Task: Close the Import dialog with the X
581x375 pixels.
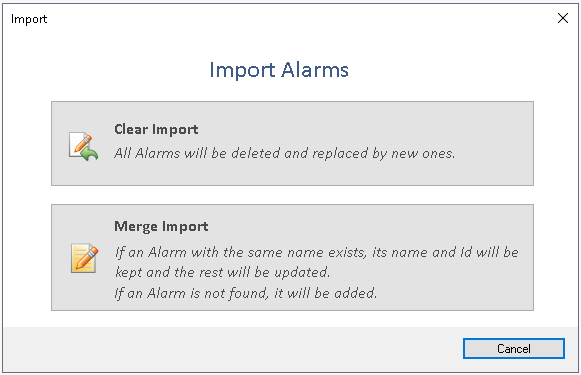Action: tap(563, 18)
